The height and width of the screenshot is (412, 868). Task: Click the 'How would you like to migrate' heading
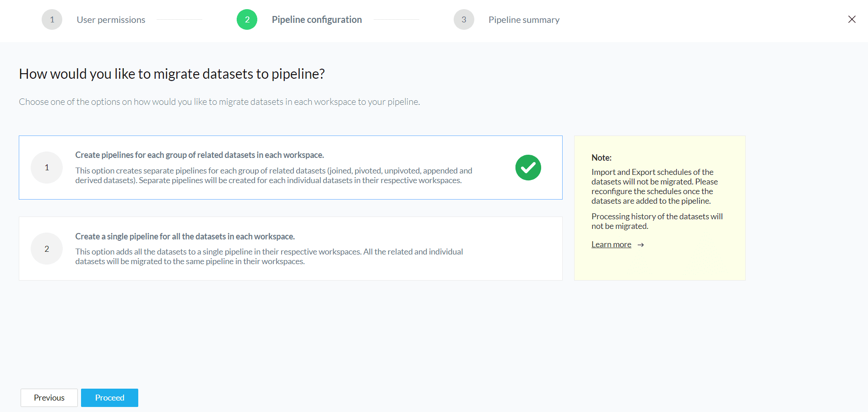(172, 74)
